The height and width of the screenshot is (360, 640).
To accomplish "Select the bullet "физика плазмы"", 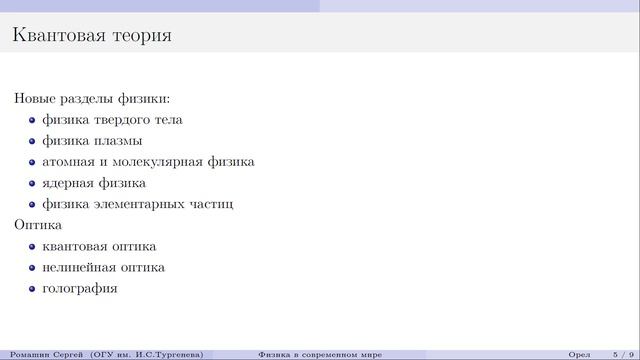I will click(x=92, y=141).
